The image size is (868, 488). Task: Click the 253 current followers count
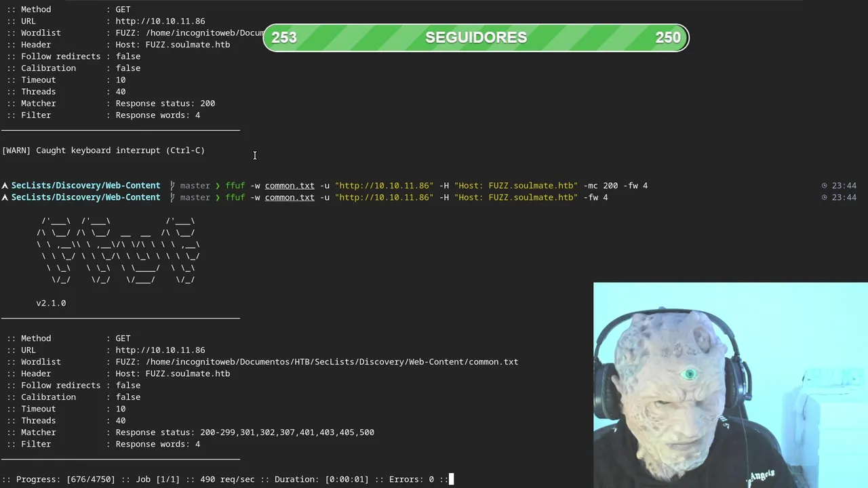[x=284, y=38]
